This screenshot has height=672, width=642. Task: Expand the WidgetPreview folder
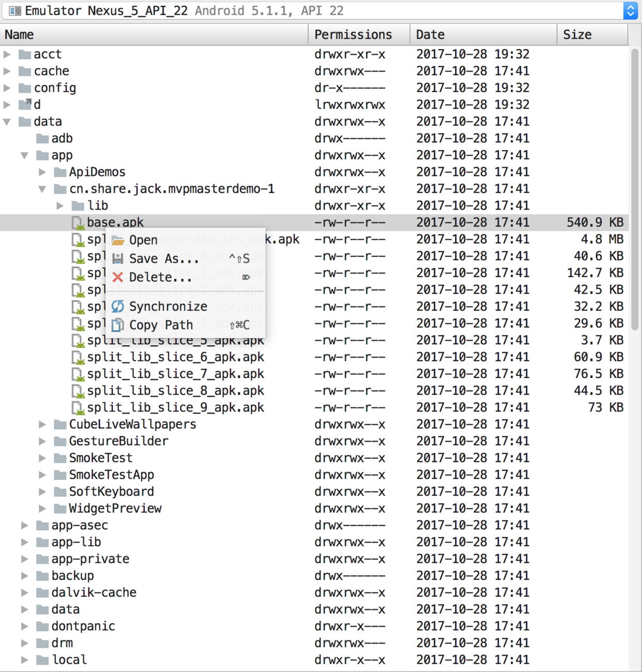[42, 508]
